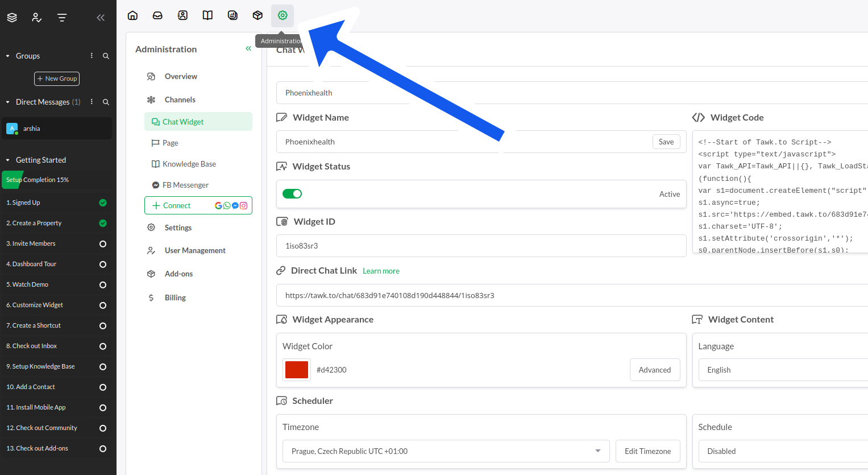Click the red Widget Color swatch

coord(297,370)
